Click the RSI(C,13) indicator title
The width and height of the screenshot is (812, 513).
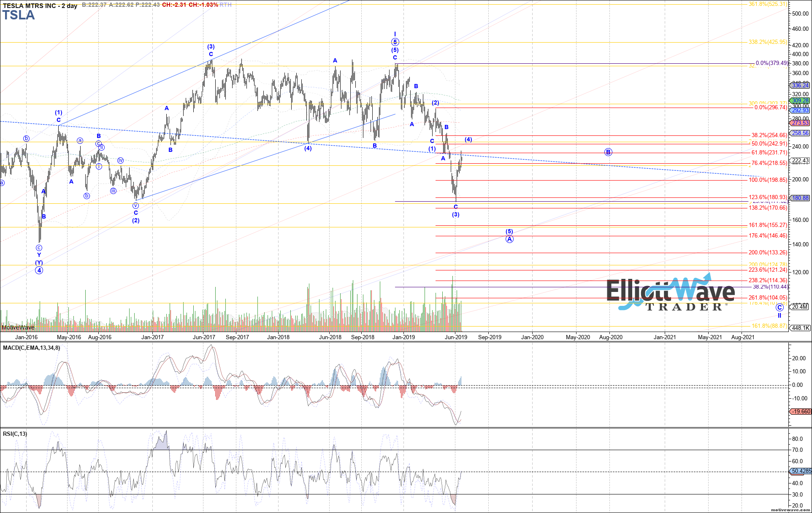click(x=15, y=434)
